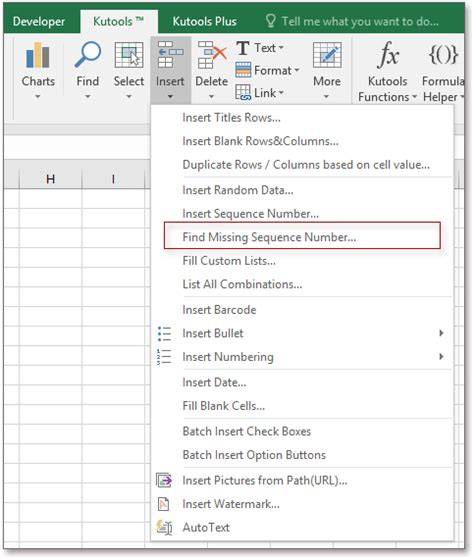Switch to the Developer tab
The width and height of the screenshot is (474, 559).
(x=38, y=21)
